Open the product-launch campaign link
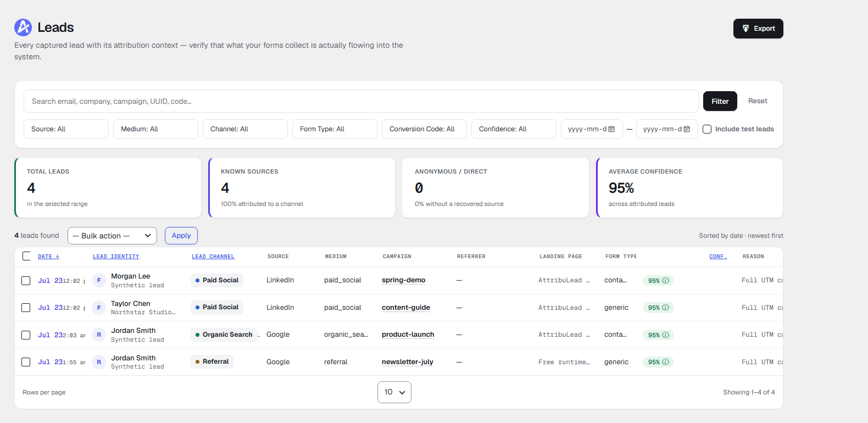The height and width of the screenshot is (423, 868). [x=408, y=335]
